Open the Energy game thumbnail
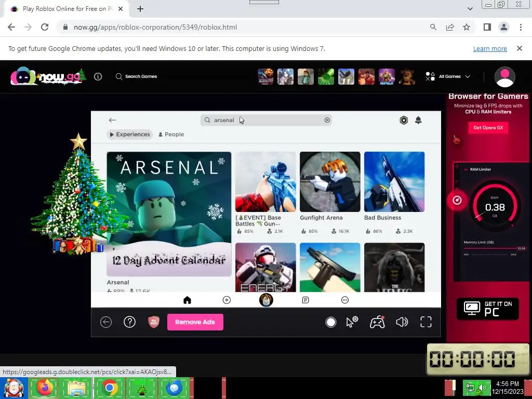The height and width of the screenshot is (399, 532). coord(265,268)
